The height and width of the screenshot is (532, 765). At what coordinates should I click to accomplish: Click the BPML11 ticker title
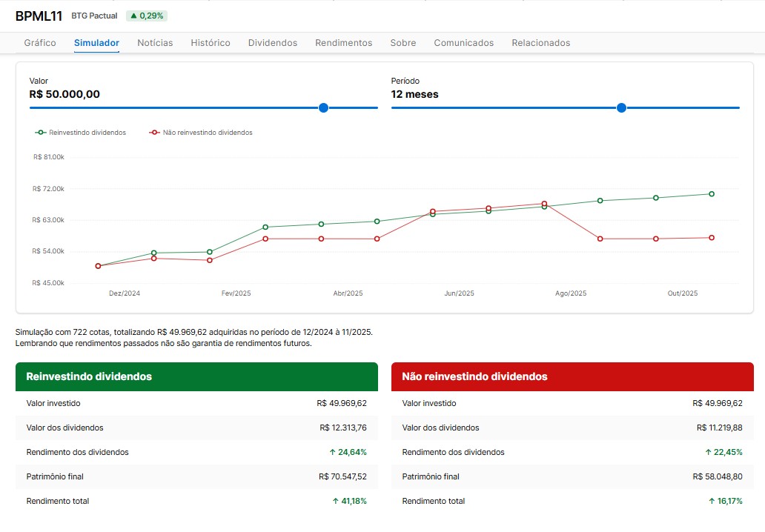(x=39, y=16)
